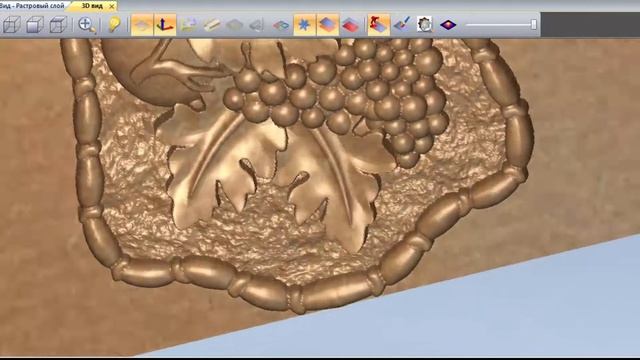Adjust the toolbar detail slider handle
The width and height of the screenshot is (640, 360).
click(x=533, y=24)
